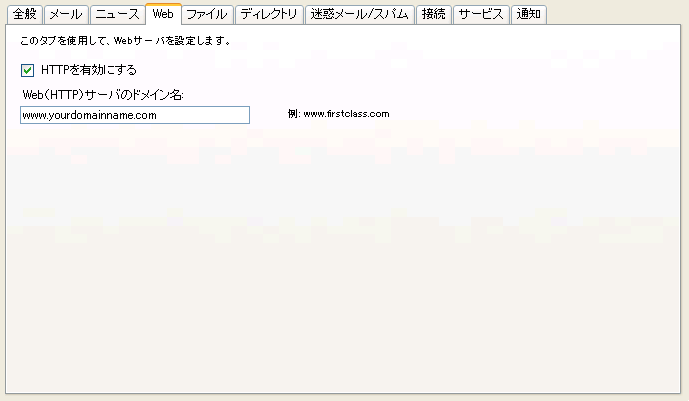
Task: Open the サービス tab
Action: pos(481,14)
